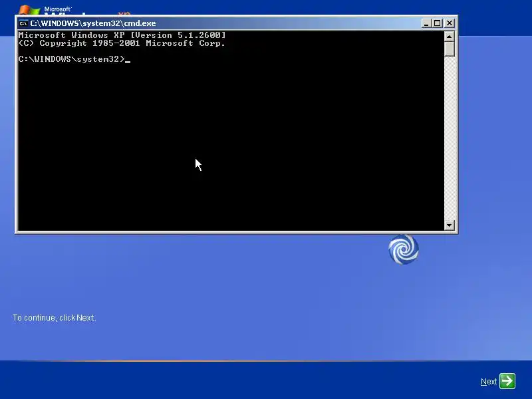Minimize the cmd.exe window
The height and width of the screenshot is (399, 532).
point(426,23)
